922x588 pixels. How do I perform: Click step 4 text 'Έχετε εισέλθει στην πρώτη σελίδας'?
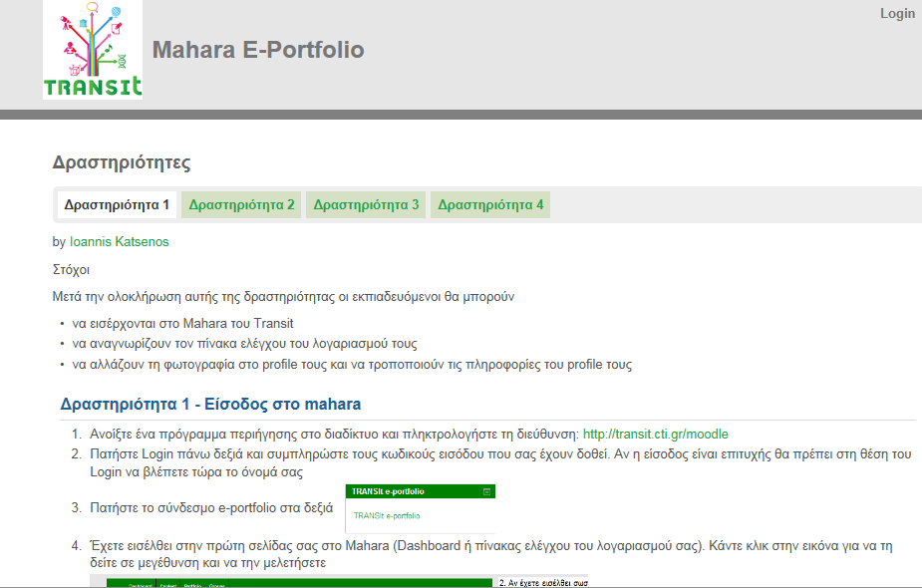pos(491,554)
